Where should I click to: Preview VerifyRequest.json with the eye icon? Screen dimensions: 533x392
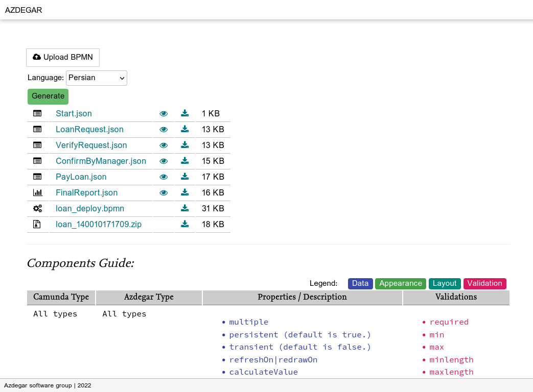tap(164, 145)
